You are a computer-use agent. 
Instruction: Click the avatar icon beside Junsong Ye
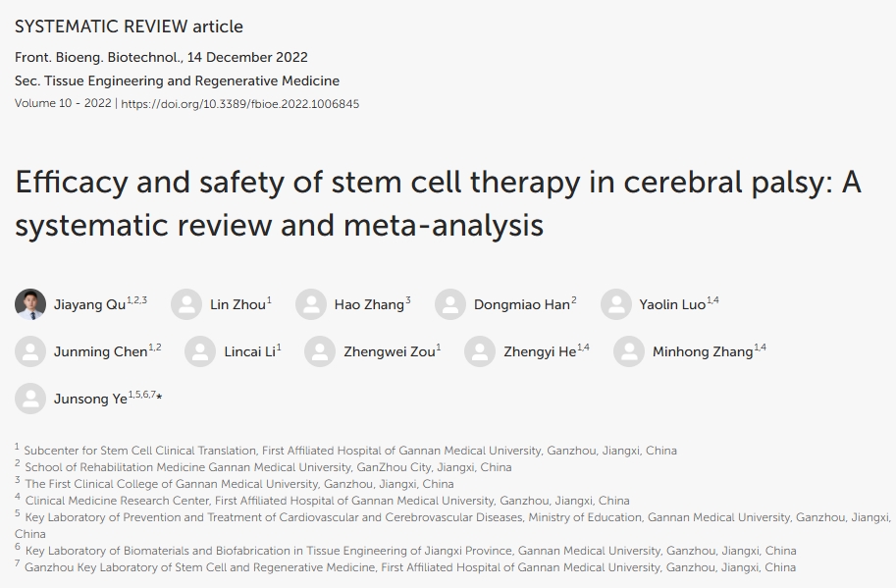coord(30,399)
